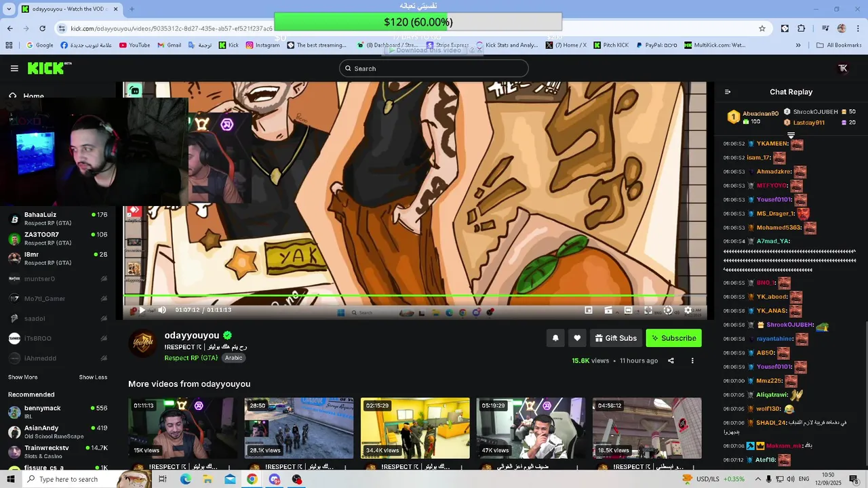Image resolution: width=868 pixels, height=488 pixels.
Task: Open video more options kebab menu
Action: tap(692, 361)
